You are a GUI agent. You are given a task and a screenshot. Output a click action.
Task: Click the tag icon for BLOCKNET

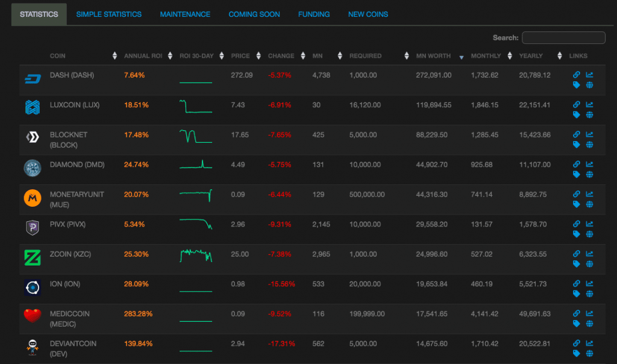(x=576, y=145)
